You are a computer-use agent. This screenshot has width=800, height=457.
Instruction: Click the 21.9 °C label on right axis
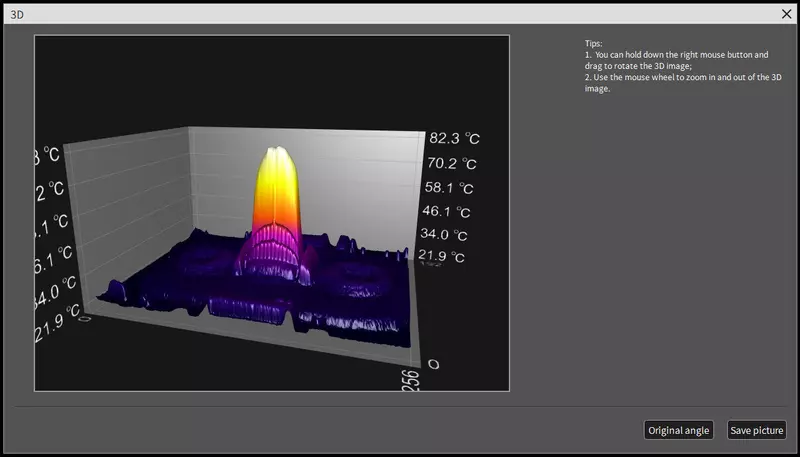[x=442, y=258]
